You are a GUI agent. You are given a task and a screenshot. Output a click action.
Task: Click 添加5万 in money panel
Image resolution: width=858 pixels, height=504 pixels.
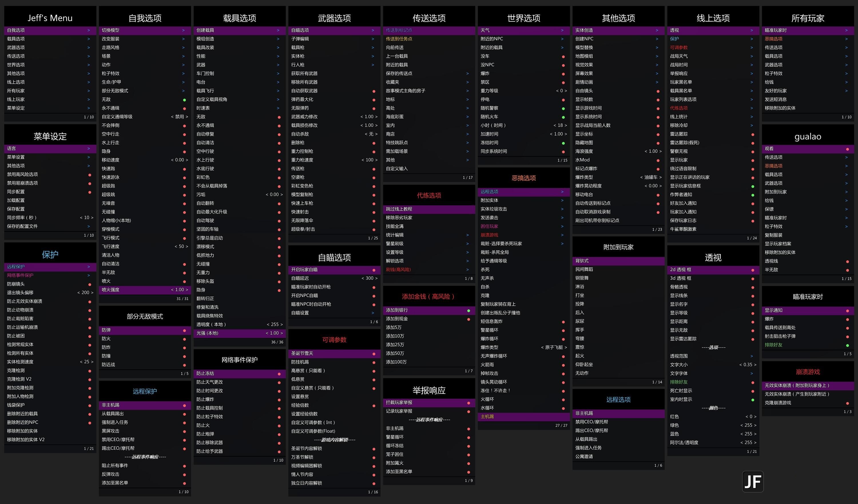(x=429, y=328)
